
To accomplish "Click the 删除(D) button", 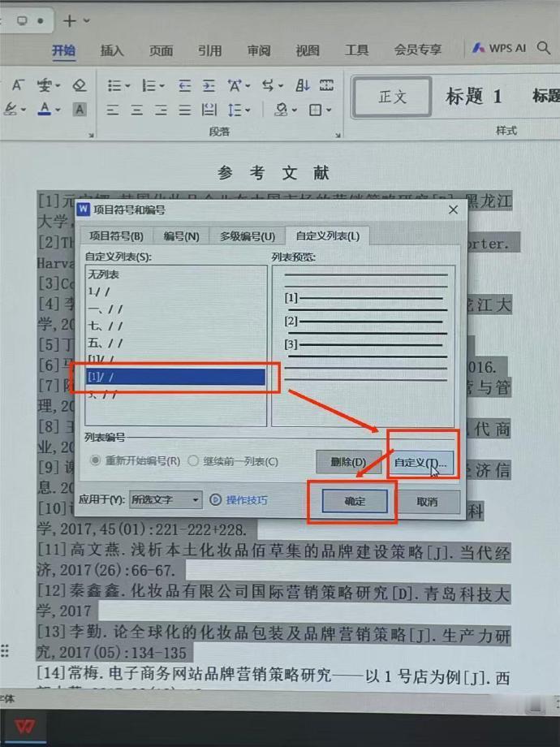I will (x=348, y=462).
